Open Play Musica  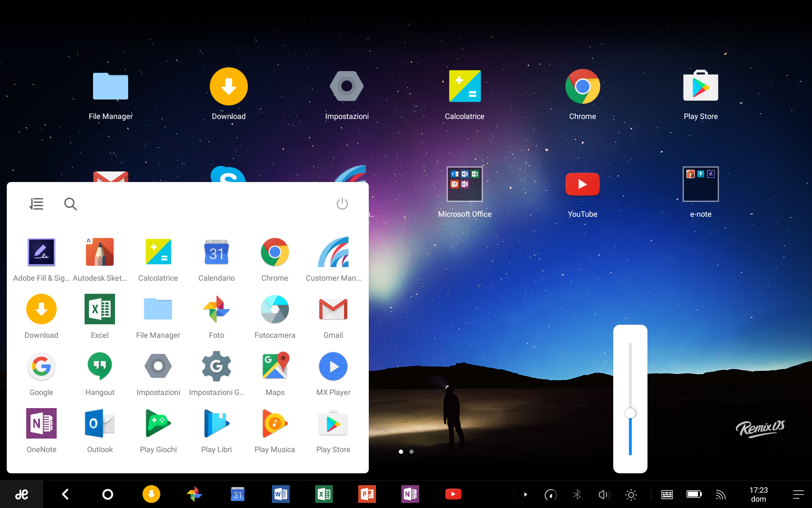[x=275, y=423]
